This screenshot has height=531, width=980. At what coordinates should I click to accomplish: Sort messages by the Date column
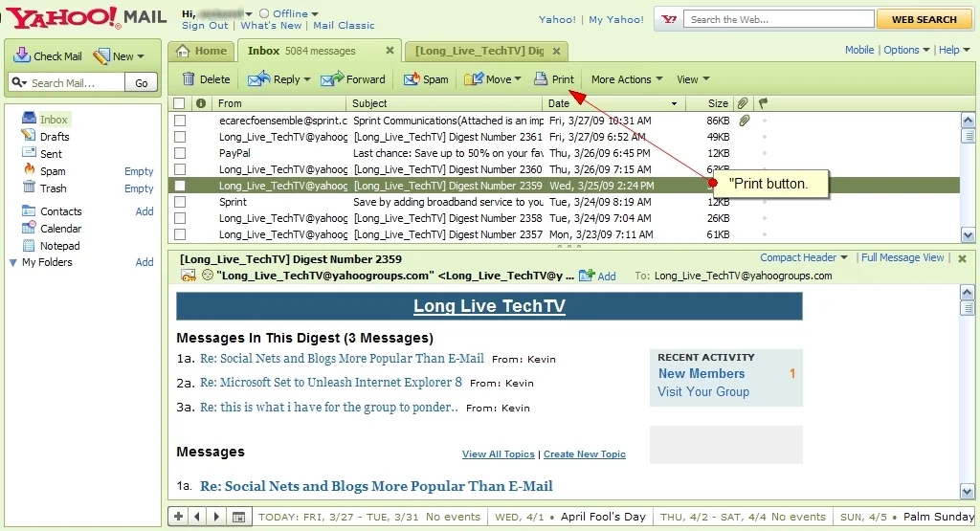coord(613,103)
